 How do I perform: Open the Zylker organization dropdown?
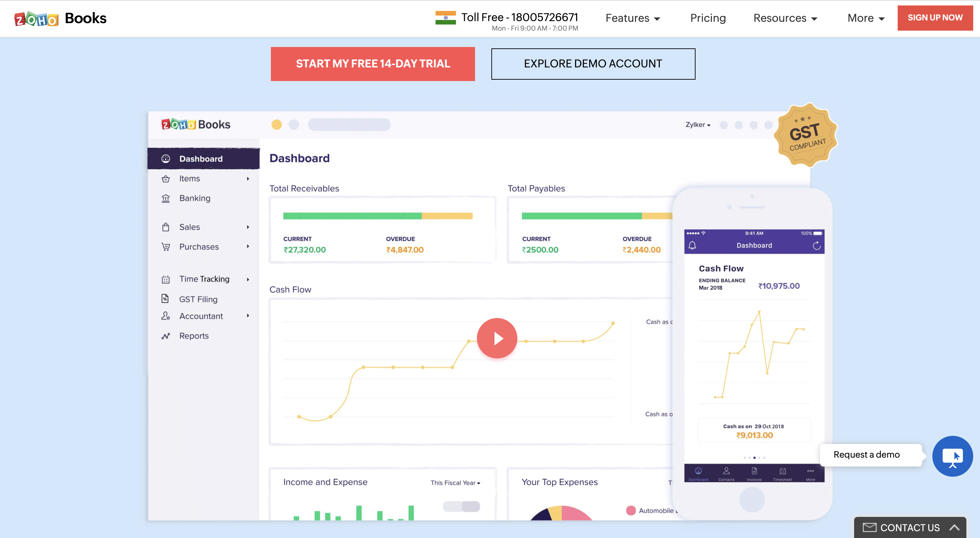698,125
